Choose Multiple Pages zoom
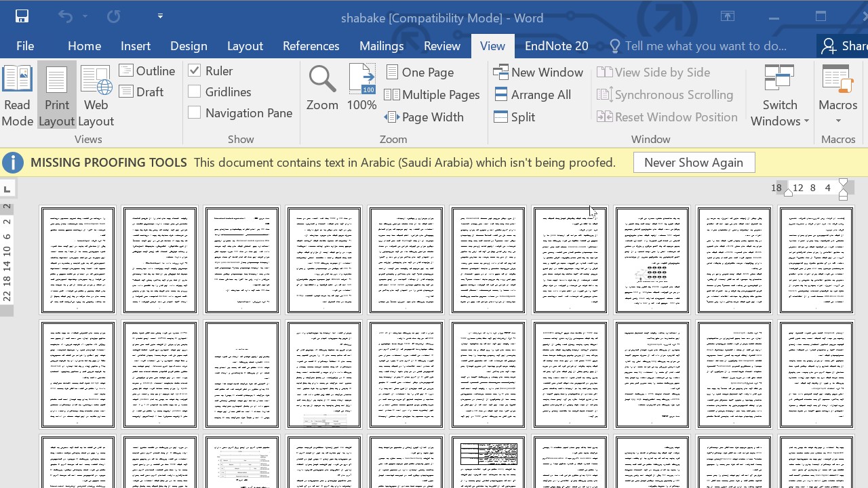This screenshot has height=488, width=868. (432, 95)
